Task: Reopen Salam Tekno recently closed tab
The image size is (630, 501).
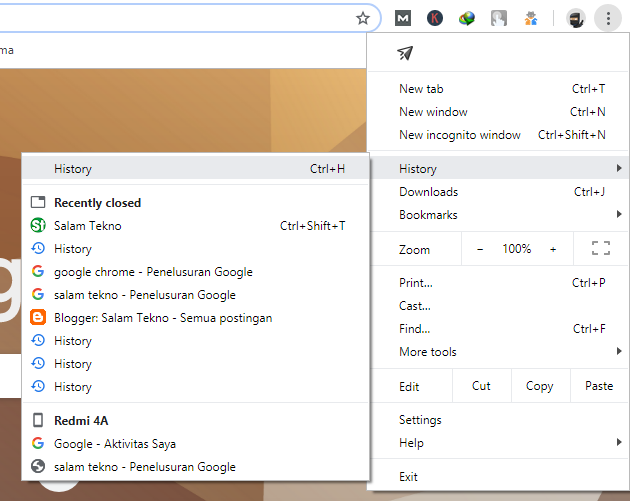Action: (x=196, y=225)
